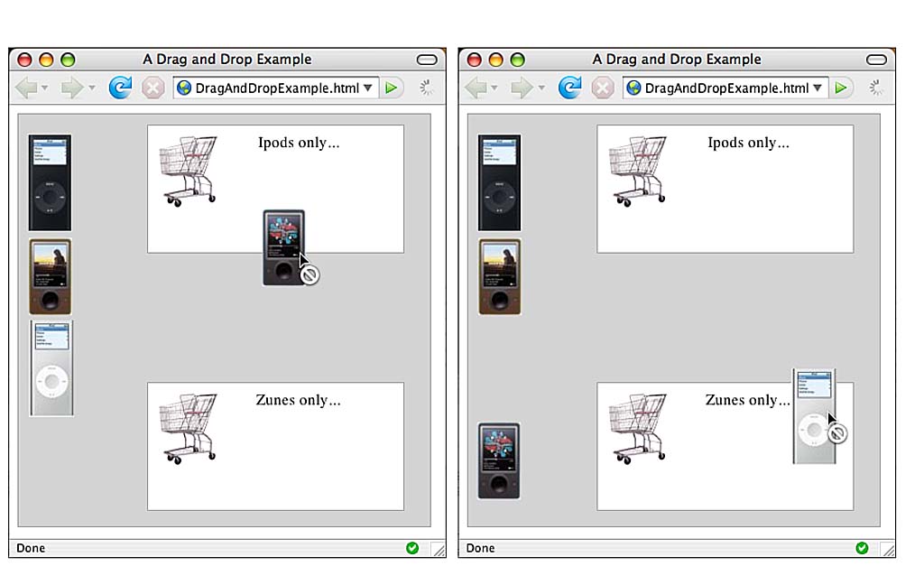924x585 pixels.
Task: Open the forward history dropdown in right window
Action: pyautogui.click(x=541, y=88)
